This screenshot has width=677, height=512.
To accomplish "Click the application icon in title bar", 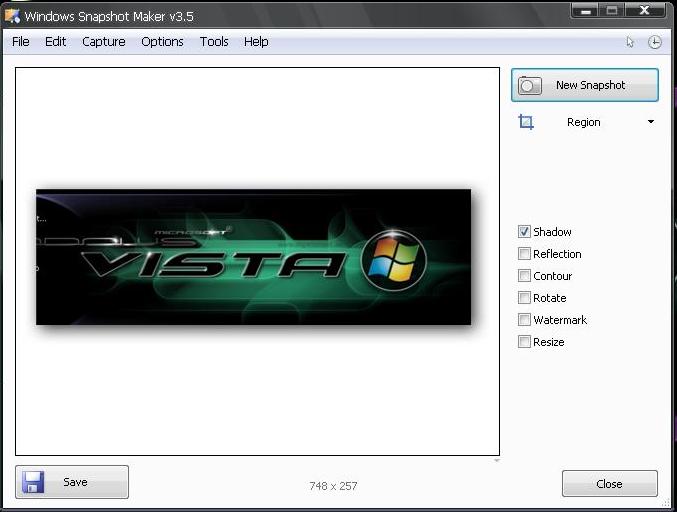I will tap(12, 16).
